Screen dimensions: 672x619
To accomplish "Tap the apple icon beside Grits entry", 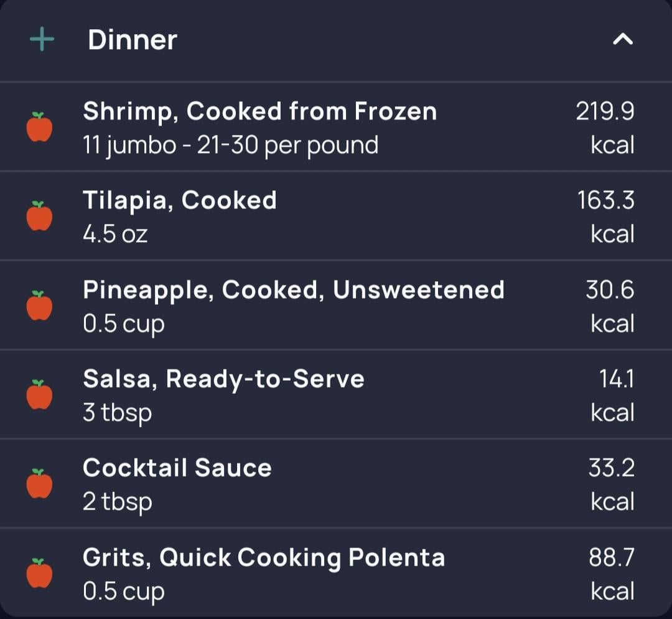I will pyautogui.click(x=39, y=573).
